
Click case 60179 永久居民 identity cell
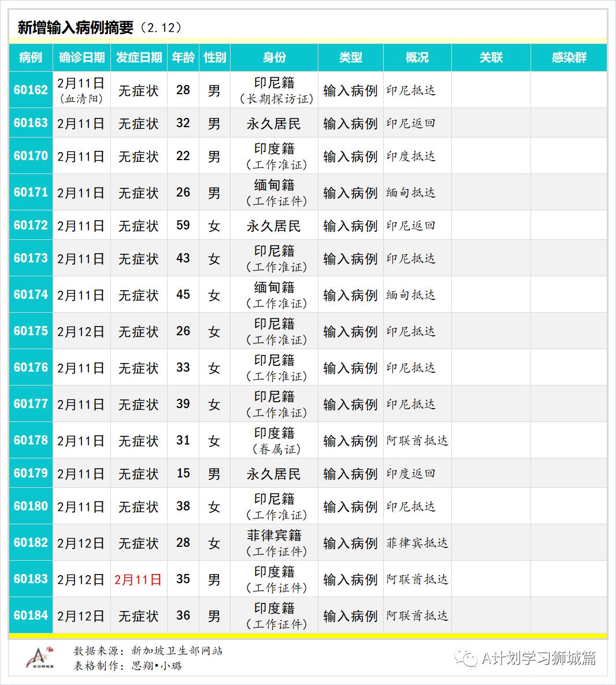click(274, 473)
